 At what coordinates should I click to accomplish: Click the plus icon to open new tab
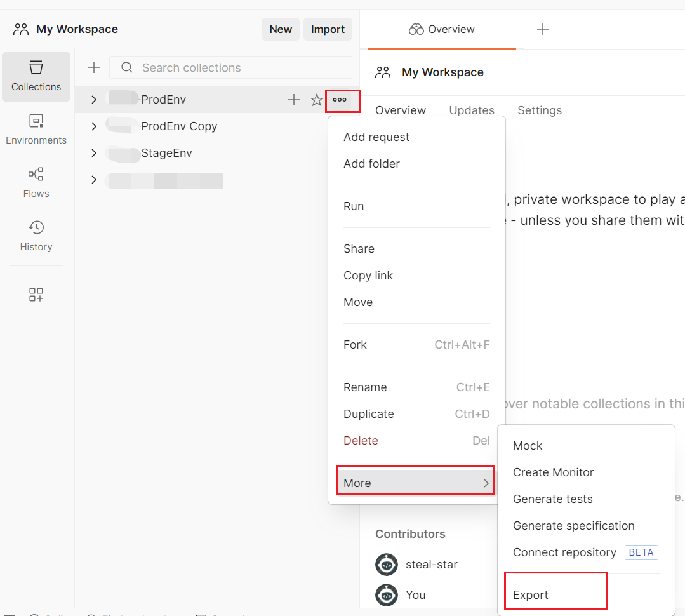click(x=543, y=29)
